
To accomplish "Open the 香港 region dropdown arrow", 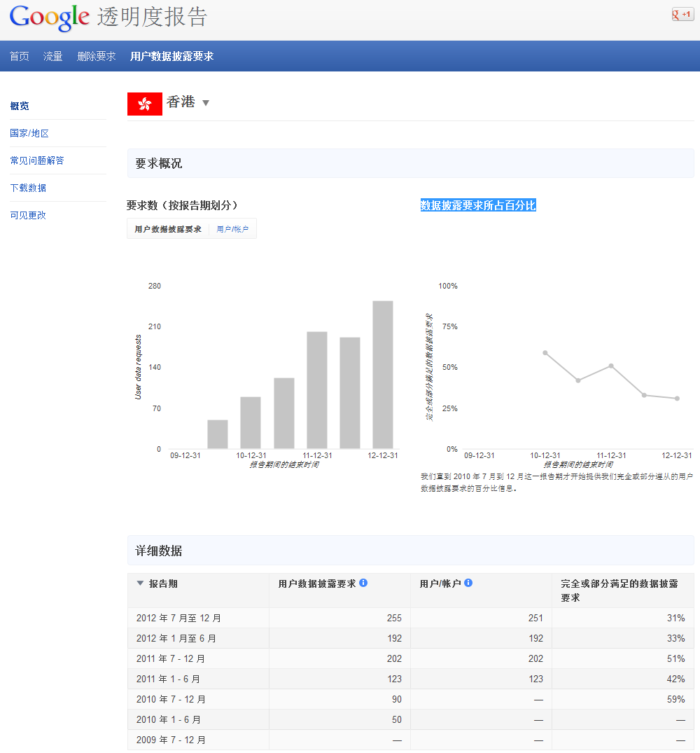I will [206, 103].
